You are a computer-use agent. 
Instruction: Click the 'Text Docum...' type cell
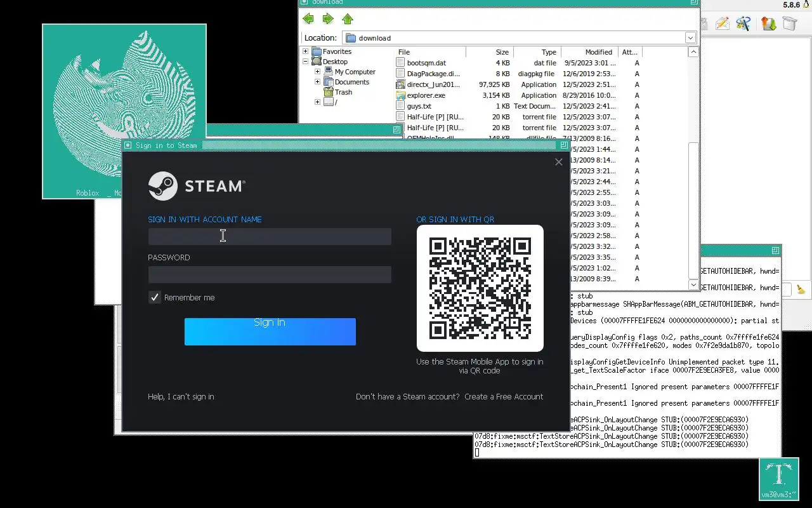[x=535, y=106]
